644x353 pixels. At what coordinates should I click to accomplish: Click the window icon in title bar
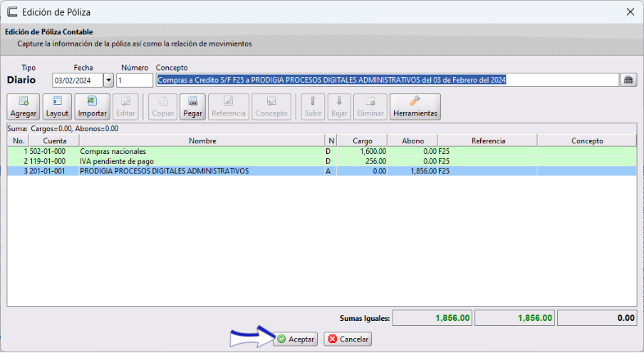12,12
